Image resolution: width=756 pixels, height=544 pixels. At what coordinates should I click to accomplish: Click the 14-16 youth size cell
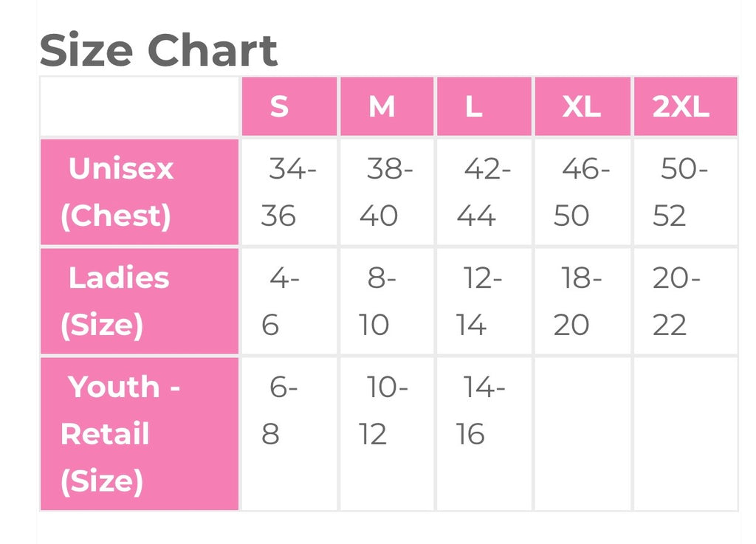pyautogui.click(x=484, y=434)
